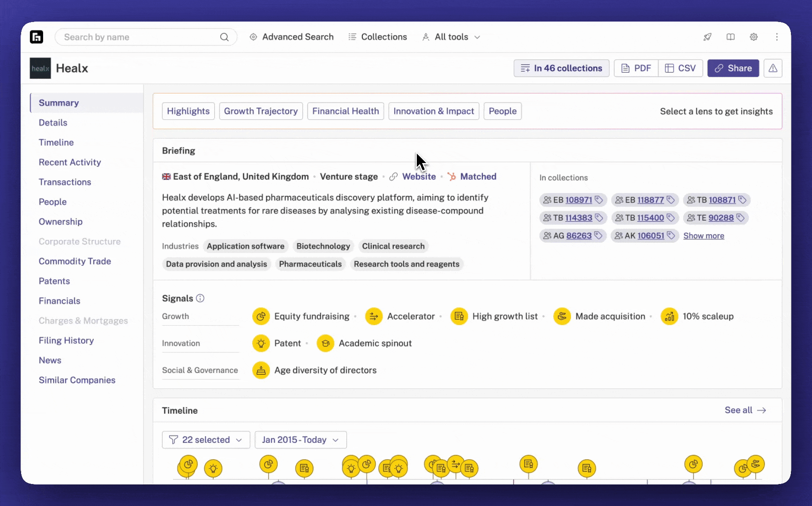Select the Highlights lens

(x=188, y=112)
